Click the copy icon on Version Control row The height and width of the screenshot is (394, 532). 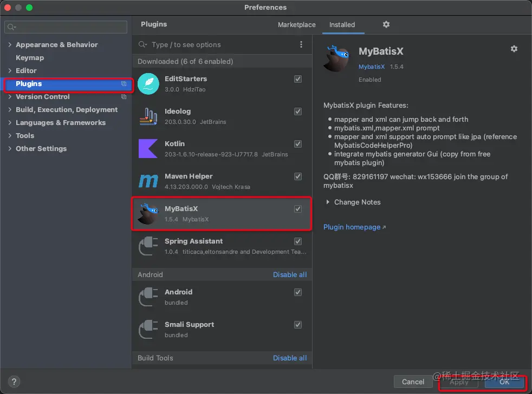pyautogui.click(x=124, y=97)
